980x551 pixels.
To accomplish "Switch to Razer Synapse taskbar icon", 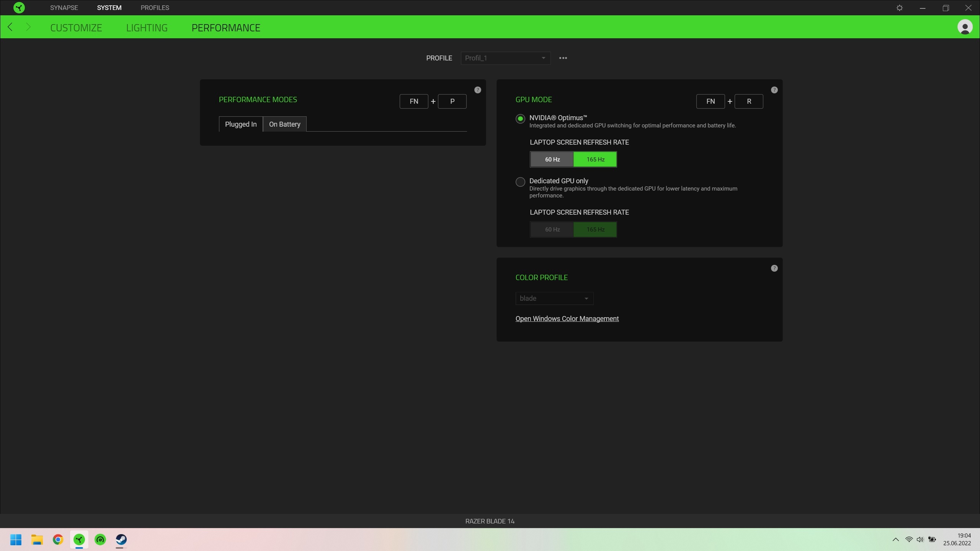I will [x=79, y=540].
